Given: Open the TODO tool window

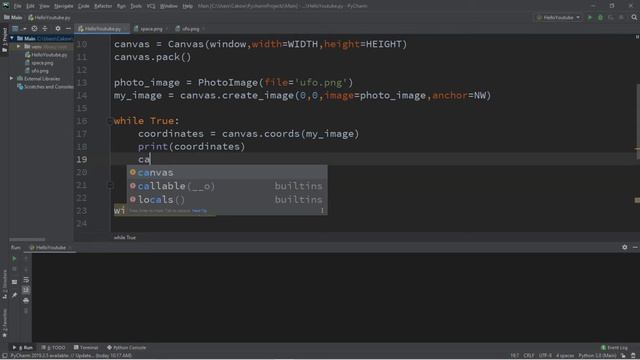Looking at the screenshot, I should coord(53,348).
